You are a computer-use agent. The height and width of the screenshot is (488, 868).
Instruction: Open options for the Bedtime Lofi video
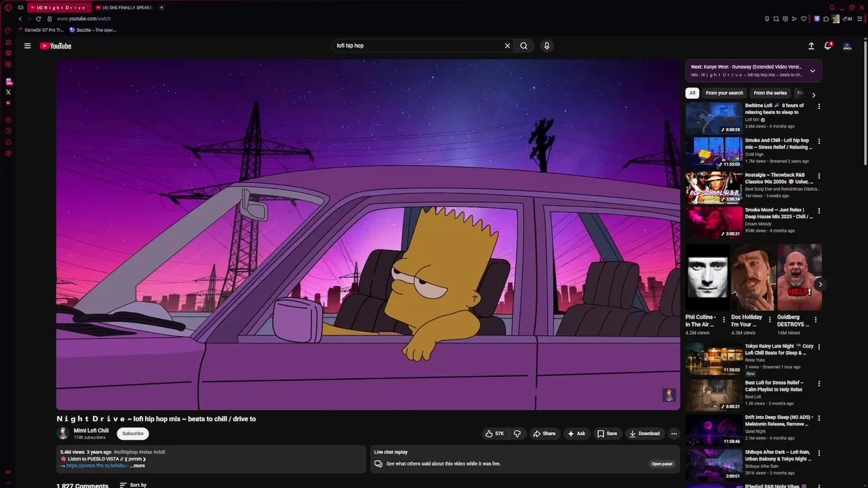tap(818, 106)
